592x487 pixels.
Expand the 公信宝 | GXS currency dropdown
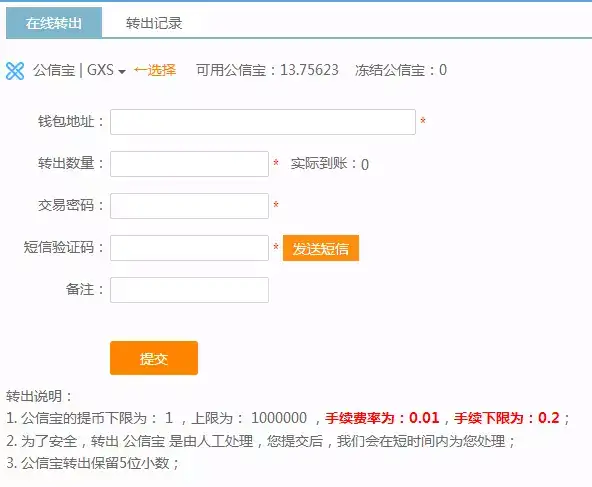click(x=79, y=70)
